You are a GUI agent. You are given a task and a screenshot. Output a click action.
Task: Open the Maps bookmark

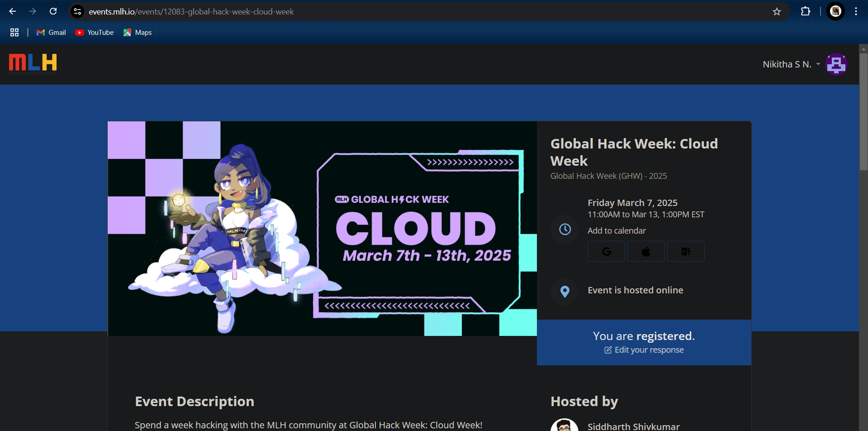point(138,33)
